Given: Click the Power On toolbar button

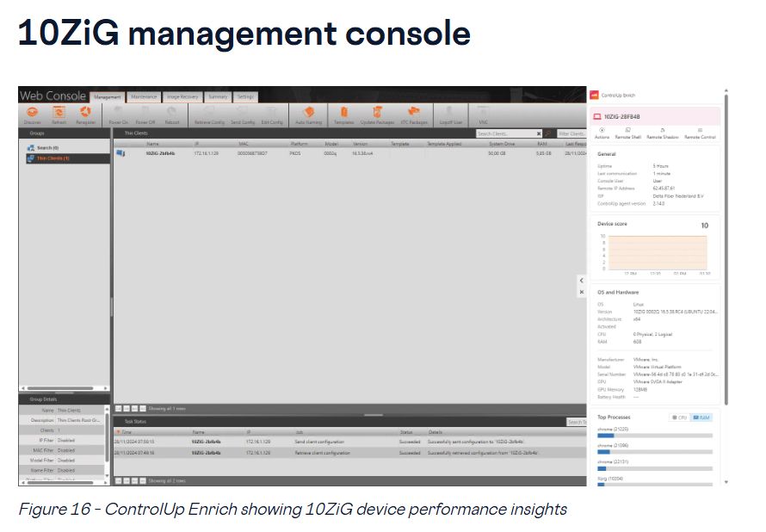Looking at the screenshot, I should (118, 115).
